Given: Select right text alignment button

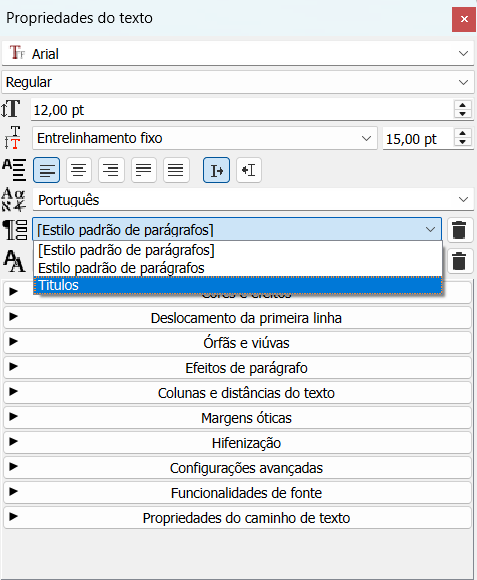Looking at the screenshot, I should click(111, 170).
